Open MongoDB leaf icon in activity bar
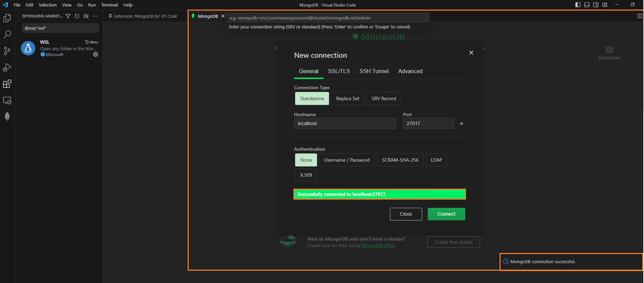 pos(7,117)
